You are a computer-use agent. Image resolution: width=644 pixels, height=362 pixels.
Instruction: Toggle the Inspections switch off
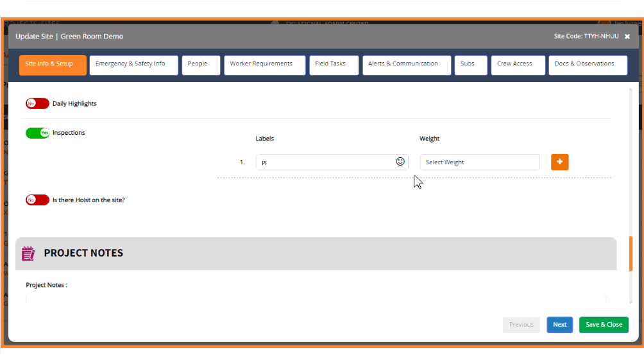[37, 133]
